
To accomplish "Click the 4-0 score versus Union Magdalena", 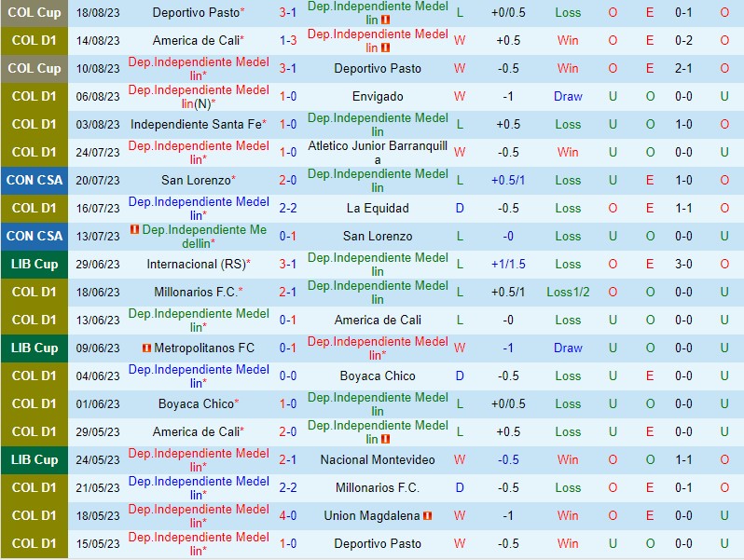I will click(x=288, y=515).
